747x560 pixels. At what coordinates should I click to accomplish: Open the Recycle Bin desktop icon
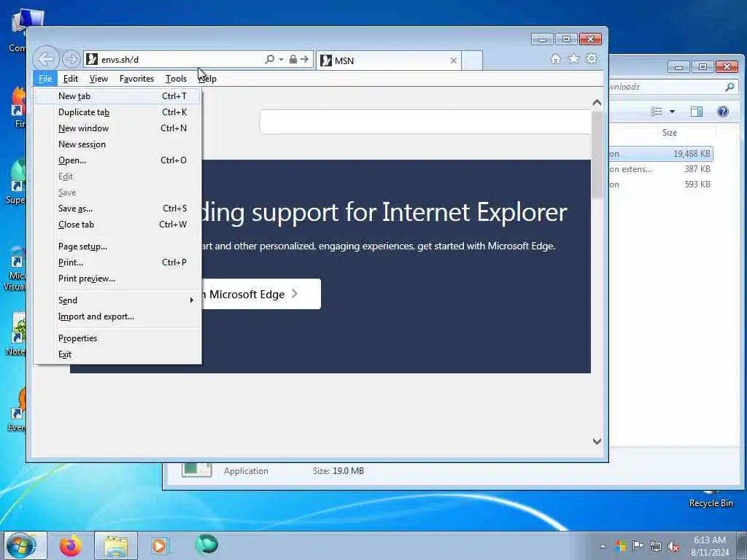[711, 499]
